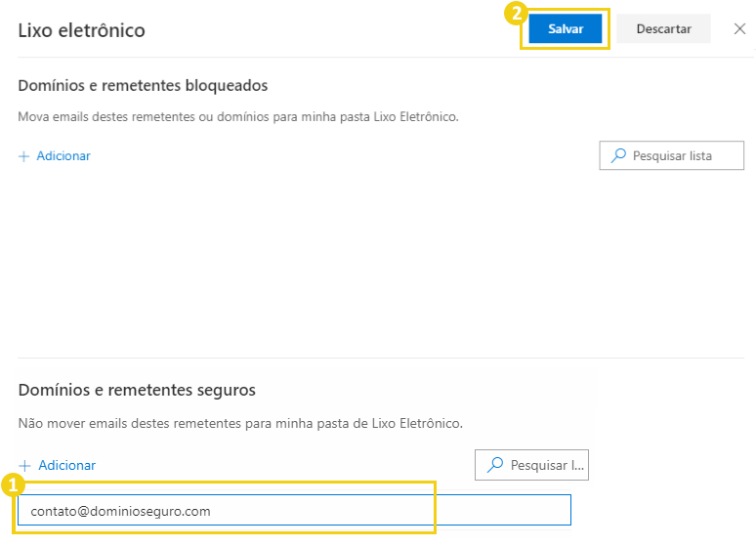Click the contato@dominioseguro.com input field
Viewport: 756px width, 547px height.
[294, 510]
